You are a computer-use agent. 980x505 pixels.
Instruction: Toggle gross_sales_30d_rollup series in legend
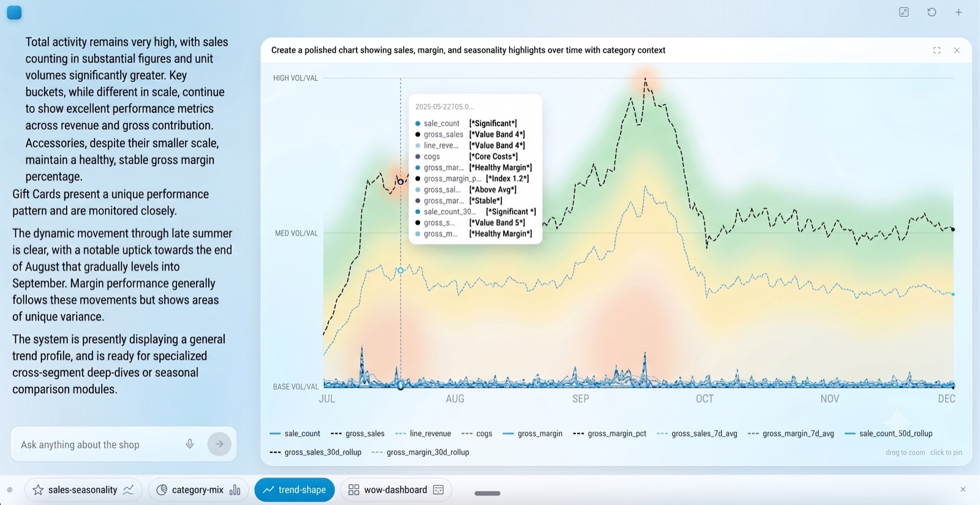(315, 452)
